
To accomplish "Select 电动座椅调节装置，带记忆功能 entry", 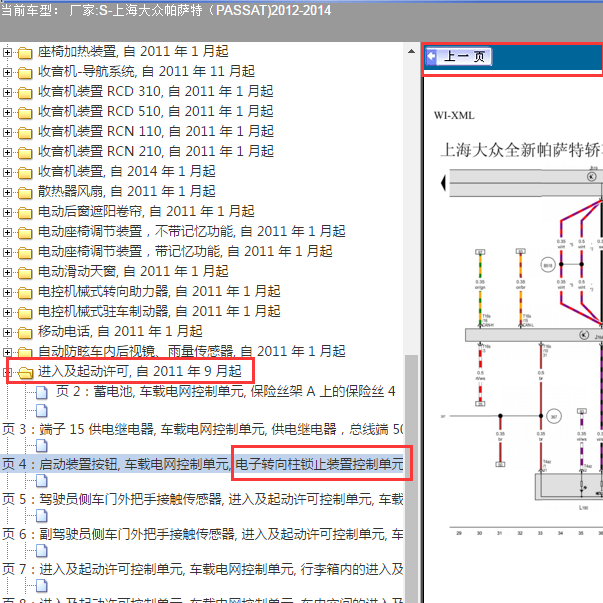I will [x=185, y=252].
